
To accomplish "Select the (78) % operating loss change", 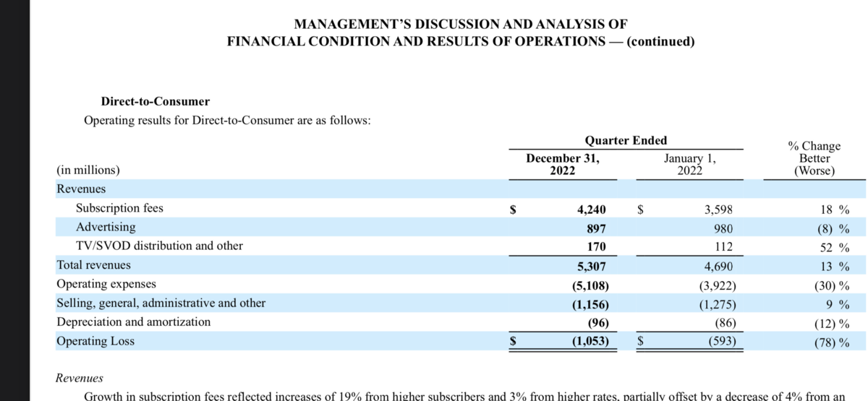I will pos(832,342).
